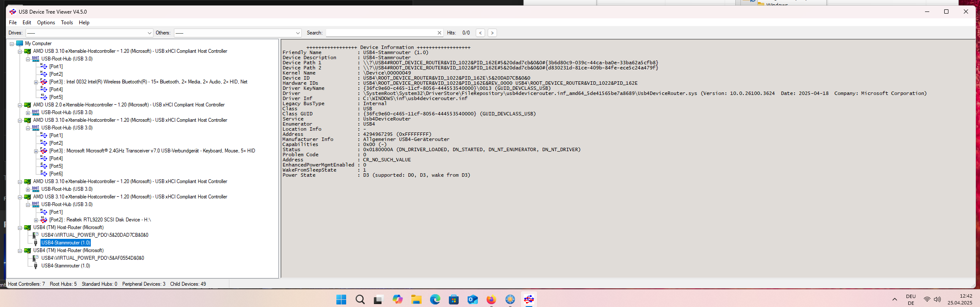This screenshot has height=307, width=980.
Task: Click the My Computer monitor icon
Action: [20, 43]
